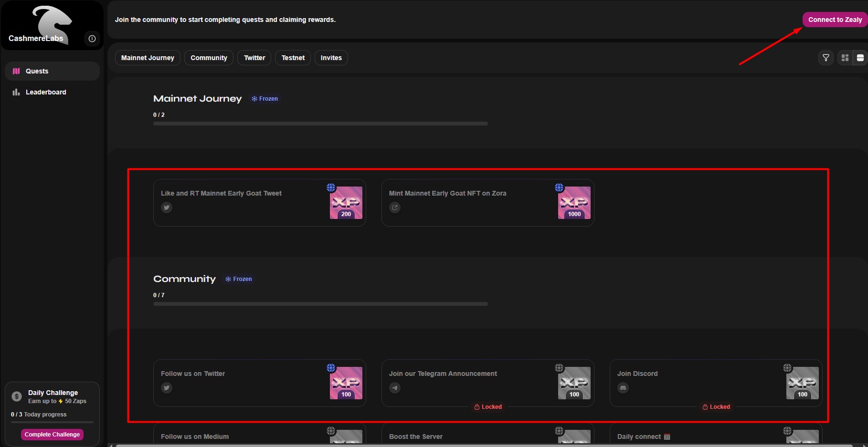The width and height of the screenshot is (868, 447).
Task: Click Discord icon on Join Discord quest
Action: (623, 388)
